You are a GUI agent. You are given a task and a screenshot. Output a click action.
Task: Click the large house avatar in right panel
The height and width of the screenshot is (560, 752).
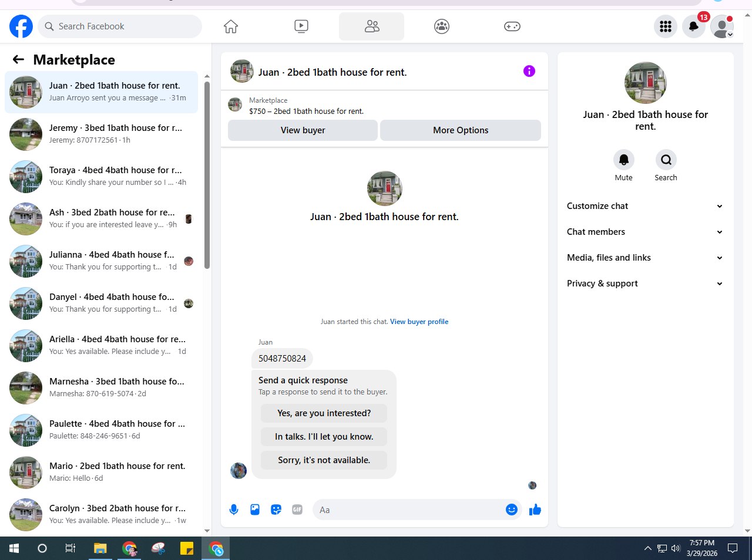pyautogui.click(x=646, y=83)
